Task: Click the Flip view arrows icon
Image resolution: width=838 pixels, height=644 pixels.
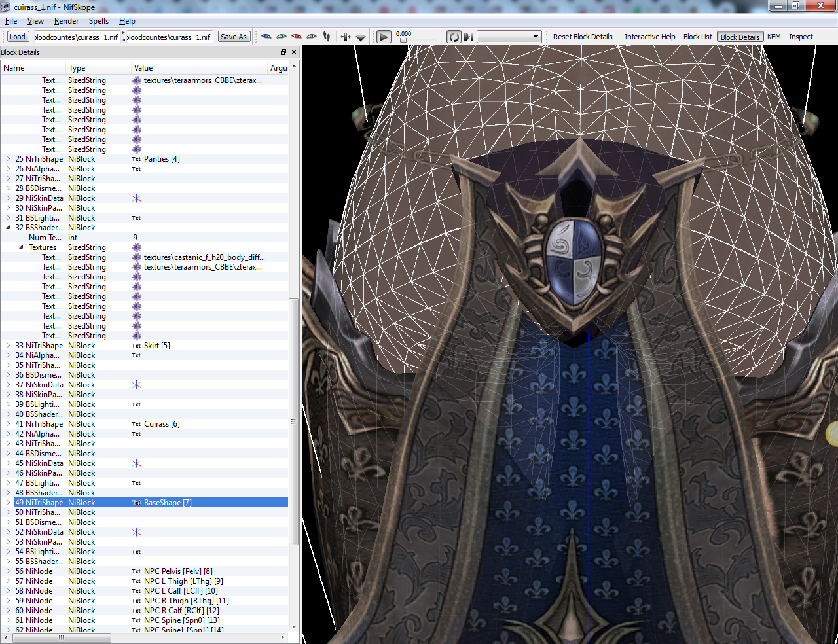Action: tap(346, 37)
